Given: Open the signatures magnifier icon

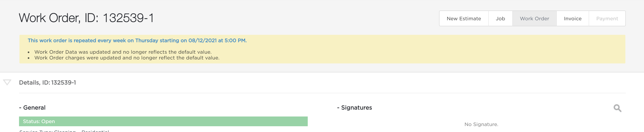Looking at the screenshot, I should tap(617, 108).
